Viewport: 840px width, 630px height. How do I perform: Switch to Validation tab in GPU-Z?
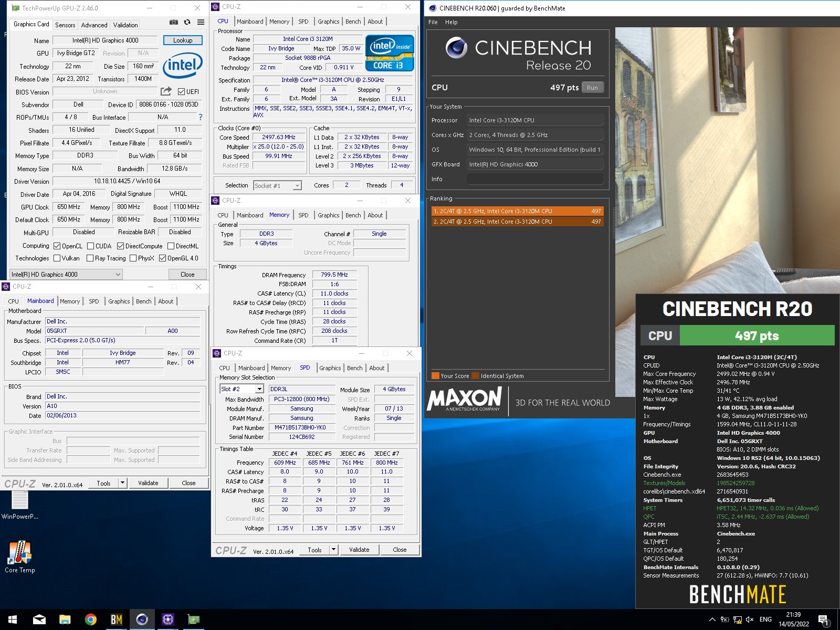click(125, 25)
